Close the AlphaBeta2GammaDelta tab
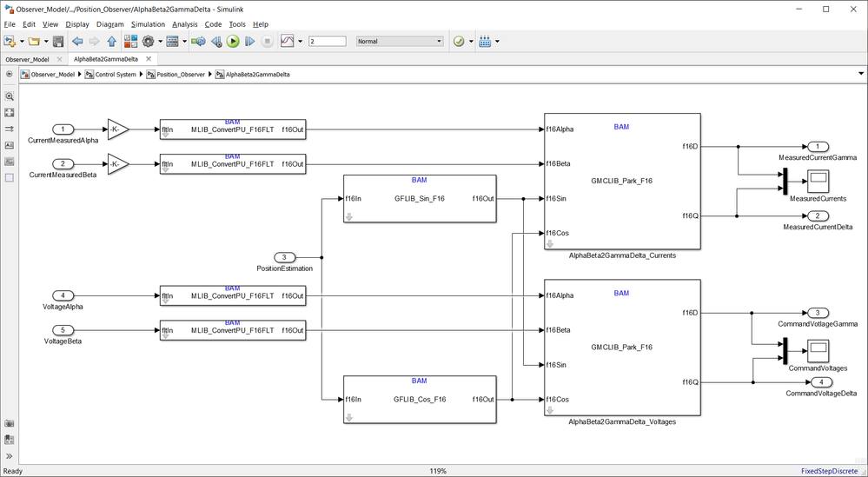 (x=149, y=59)
